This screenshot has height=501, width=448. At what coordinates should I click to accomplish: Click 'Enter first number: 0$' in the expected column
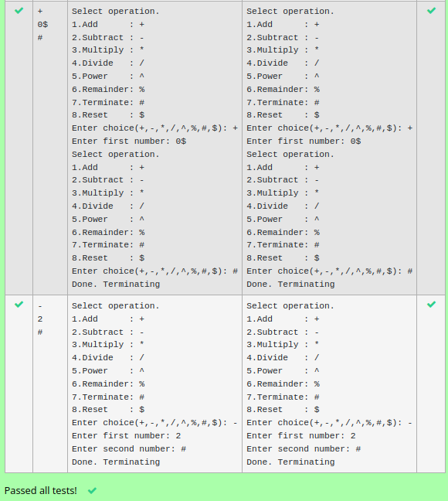point(129,141)
